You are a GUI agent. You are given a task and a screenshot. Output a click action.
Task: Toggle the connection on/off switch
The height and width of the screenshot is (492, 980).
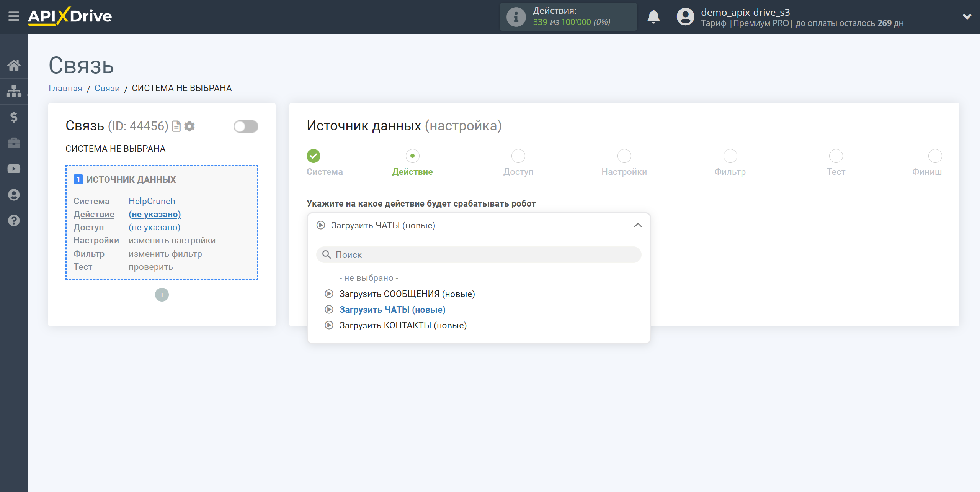246,126
